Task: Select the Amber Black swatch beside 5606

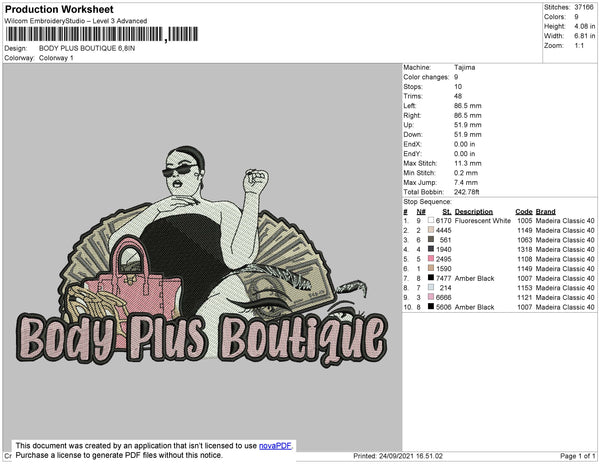Action: point(431,307)
